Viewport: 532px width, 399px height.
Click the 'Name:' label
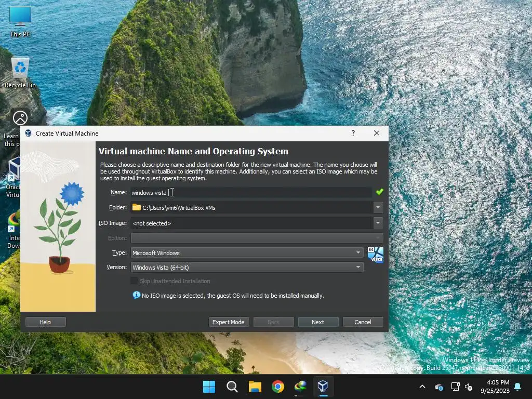pyautogui.click(x=118, y=192)
